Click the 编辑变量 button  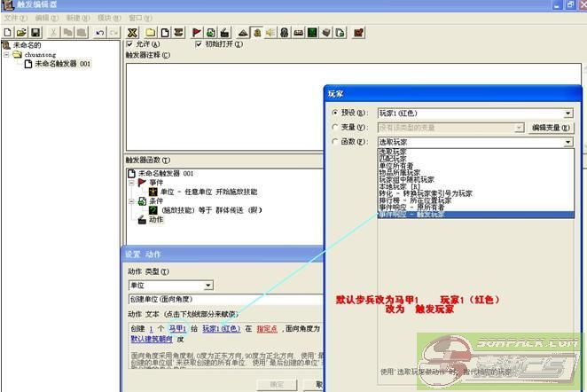(x=550, y=128)
